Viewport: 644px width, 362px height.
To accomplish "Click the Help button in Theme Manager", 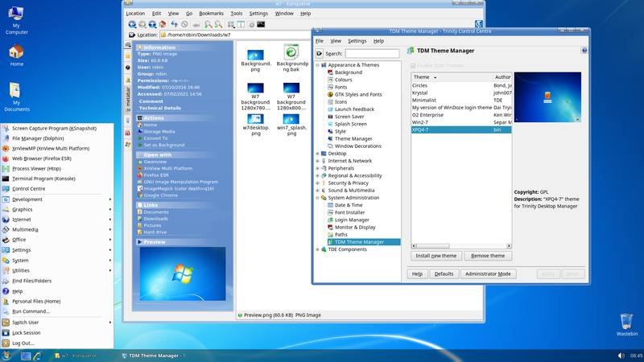I will click(417, 274).
